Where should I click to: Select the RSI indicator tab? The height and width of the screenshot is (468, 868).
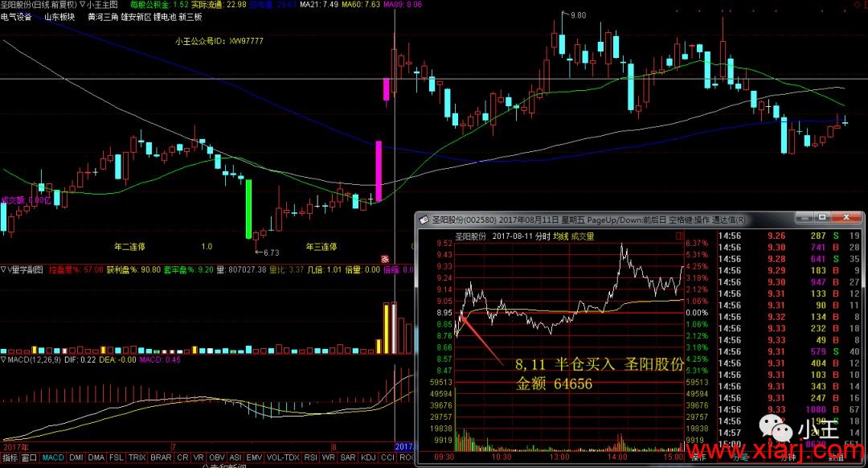[x=310, y=458]
